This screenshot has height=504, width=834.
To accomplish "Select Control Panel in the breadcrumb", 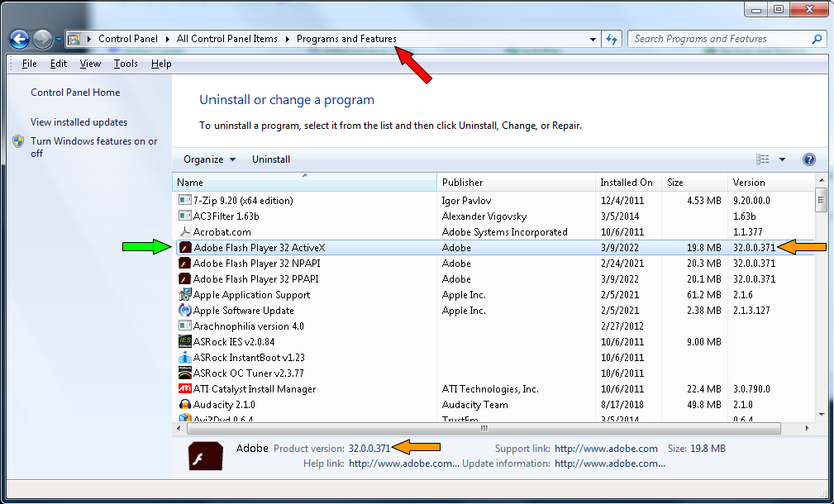I will [127, 39].
